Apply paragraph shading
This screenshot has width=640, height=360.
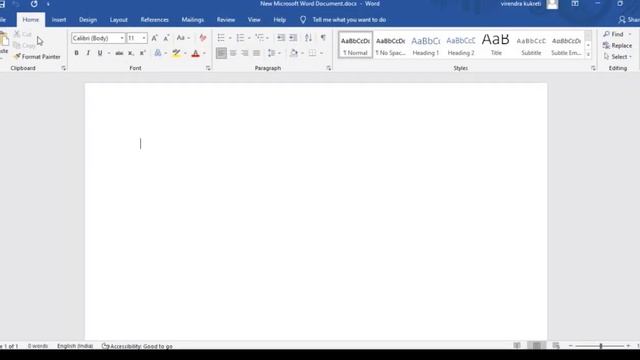pos(293,53)
